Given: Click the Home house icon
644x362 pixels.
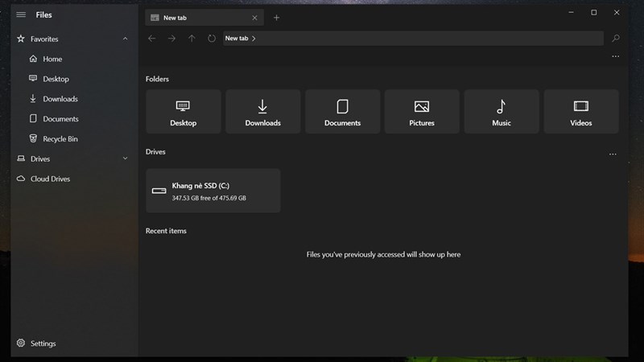Looking at the screenshot, I should pyautogui.click(x=33, y=59).
